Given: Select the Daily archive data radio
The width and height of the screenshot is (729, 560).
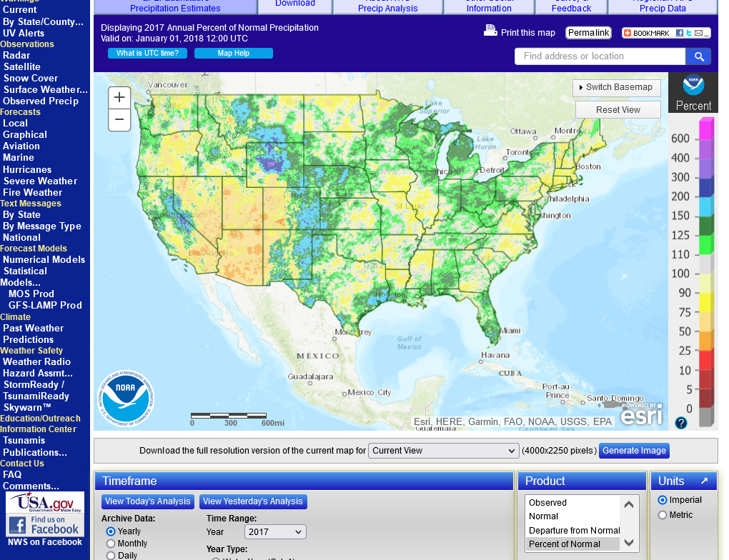Looking at the screenshot, I should pos(111,556).
